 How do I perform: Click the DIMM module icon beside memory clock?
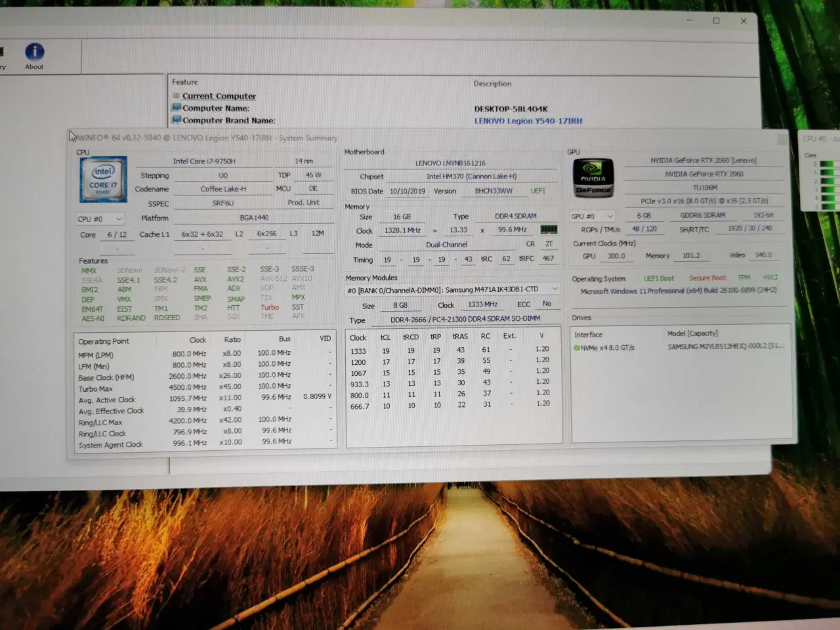click(549, 230)
